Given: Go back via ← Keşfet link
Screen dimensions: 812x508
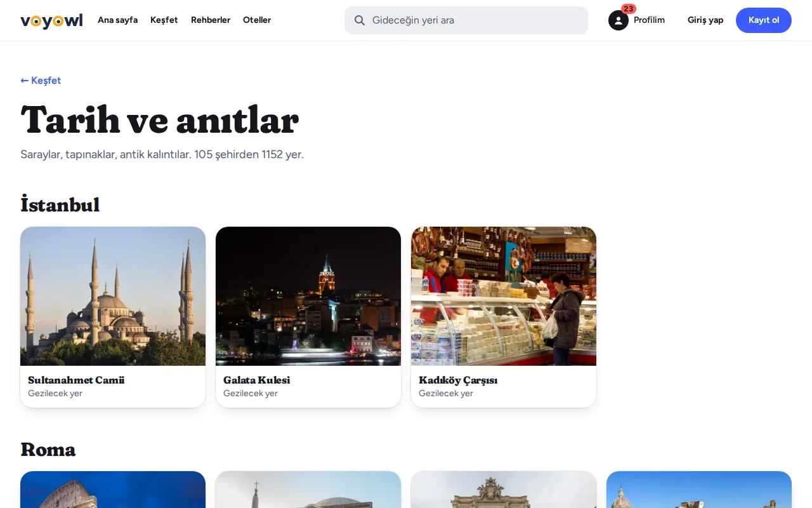Looking at the screenshot, I should (x=41, y=81).
